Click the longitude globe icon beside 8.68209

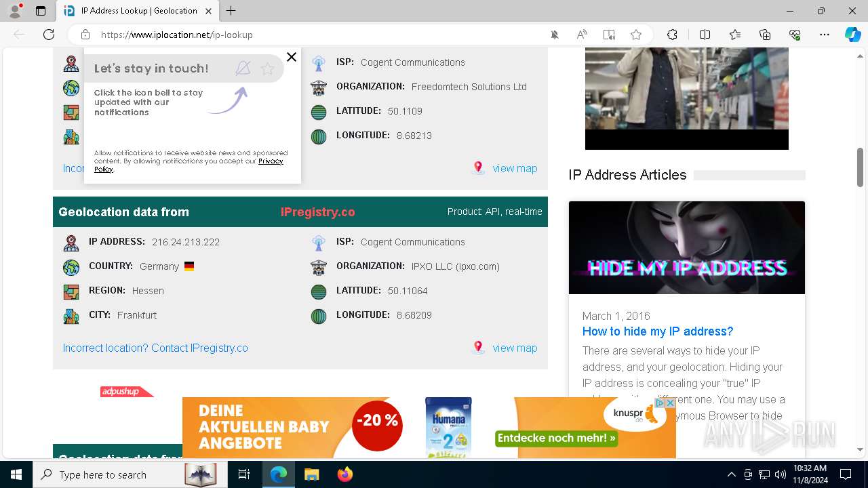point(319,316)
